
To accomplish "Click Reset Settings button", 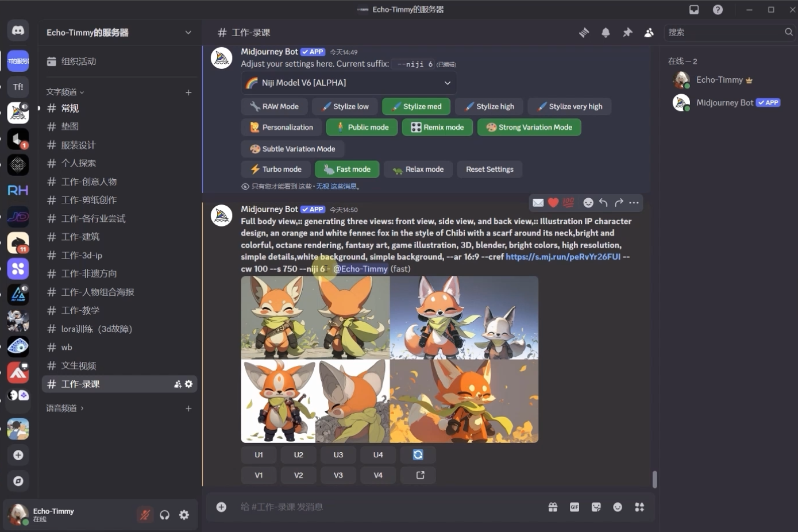I will point(489,169).
